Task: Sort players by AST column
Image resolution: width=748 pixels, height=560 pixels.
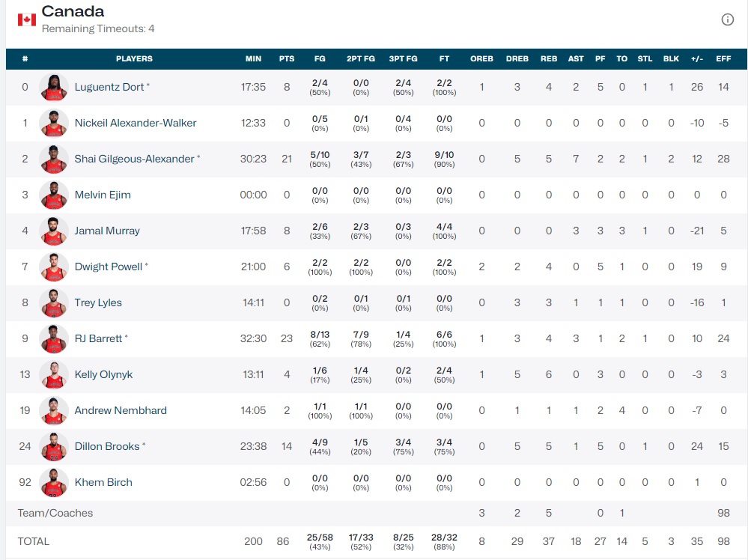Action: pos(576,58)
